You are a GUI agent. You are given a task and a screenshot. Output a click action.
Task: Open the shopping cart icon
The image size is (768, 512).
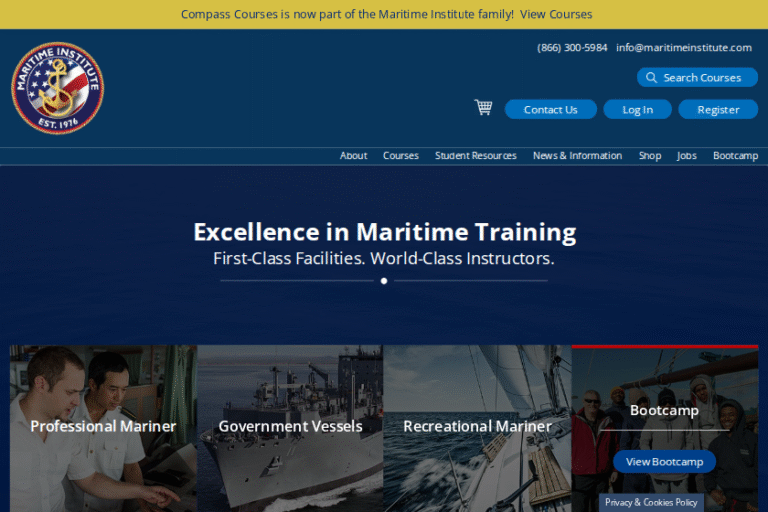pyautogui.click(x=483, y=108)
